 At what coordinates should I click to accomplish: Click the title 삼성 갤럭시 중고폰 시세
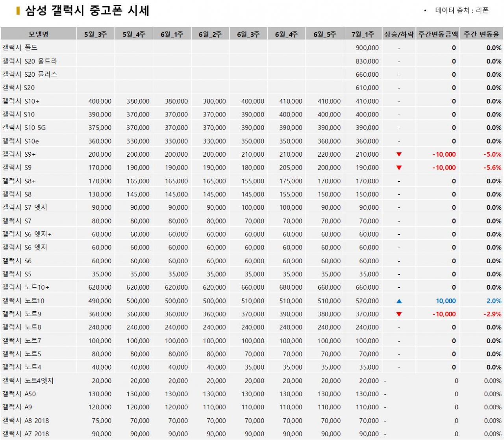pyautogui.click(x=87, y=11)
